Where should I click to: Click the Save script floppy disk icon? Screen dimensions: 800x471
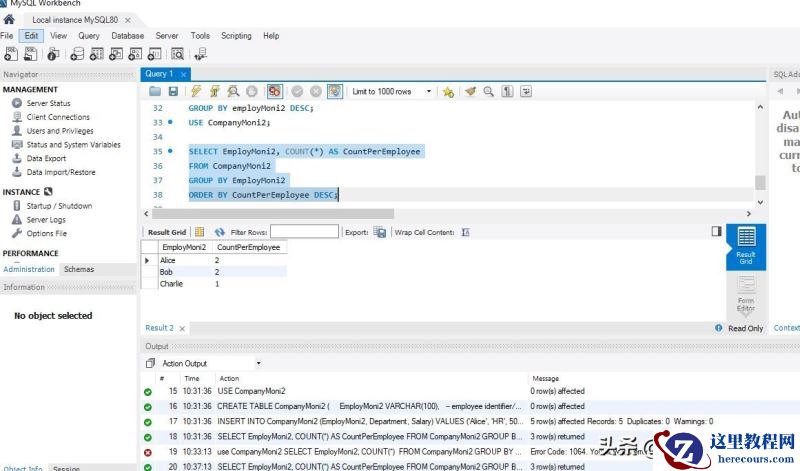click(173, 91)
